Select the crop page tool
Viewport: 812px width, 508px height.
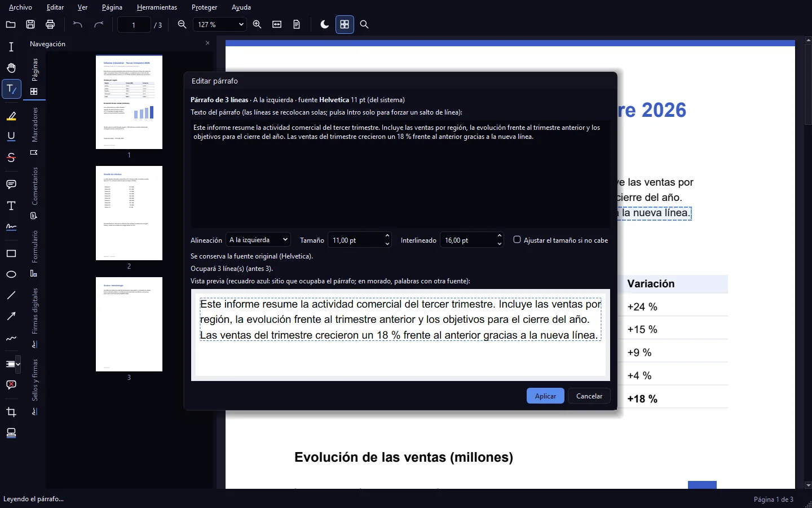pos(11,412)
